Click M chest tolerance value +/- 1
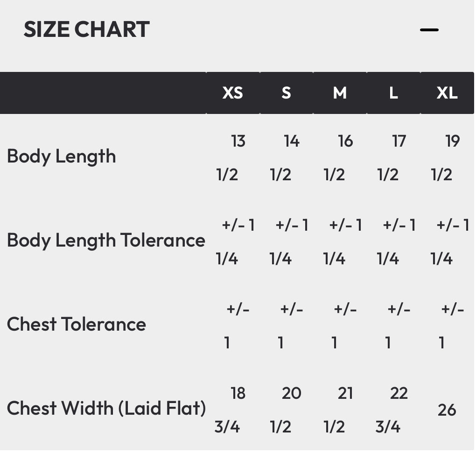The height and width of the screenshot is (453, 476). coord(340,326)
